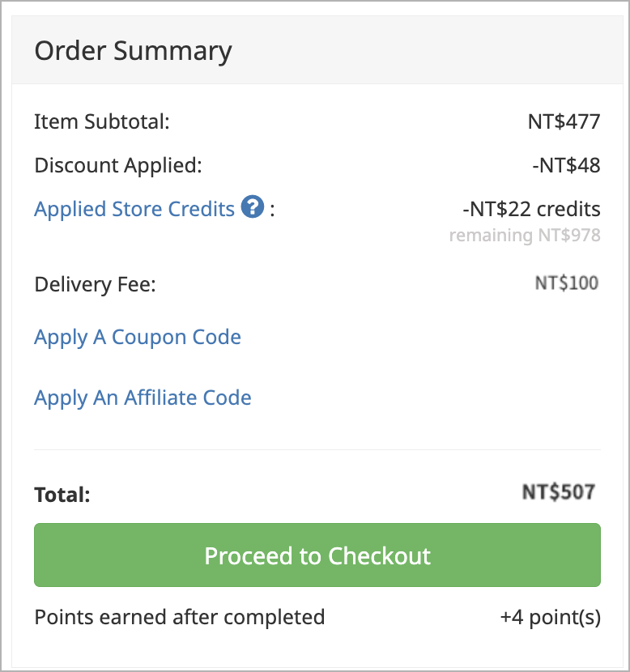This screenshot has height=672, width=630.
Task: Open the Apply An Affiliate Code link
Action: (143, 398)
